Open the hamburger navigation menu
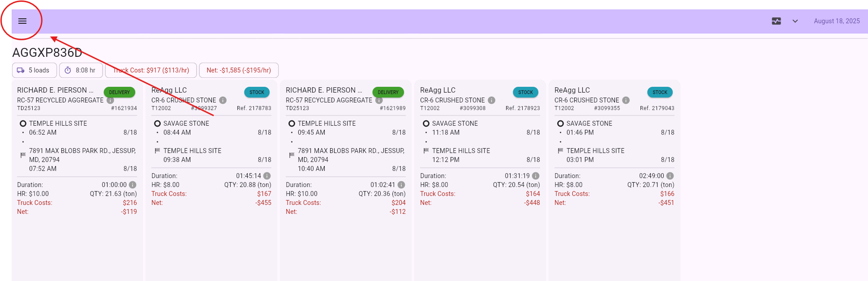The width and height of the screenshot is (868, 281). [x=22, y=21]
